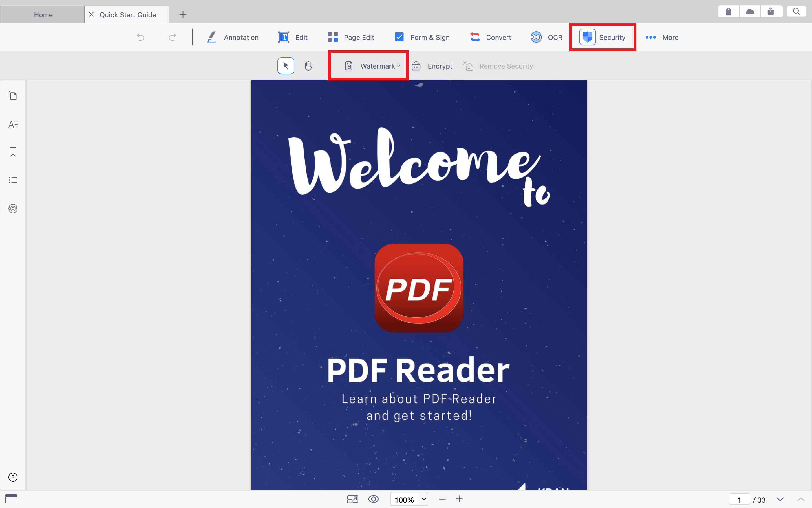The height and width of the screenshot is (508, 812).
Task: Select the Security shield tool
Action: coord(602,37)
